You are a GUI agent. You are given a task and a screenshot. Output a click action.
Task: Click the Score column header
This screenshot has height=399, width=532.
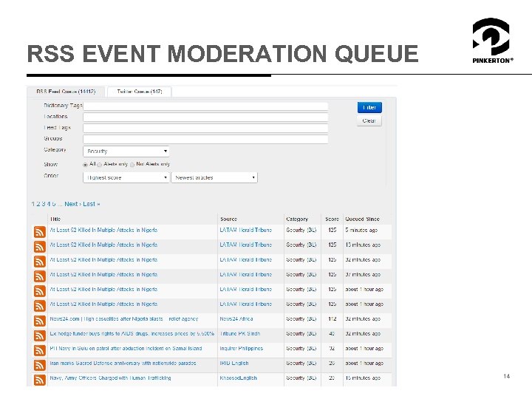(332, 219)
